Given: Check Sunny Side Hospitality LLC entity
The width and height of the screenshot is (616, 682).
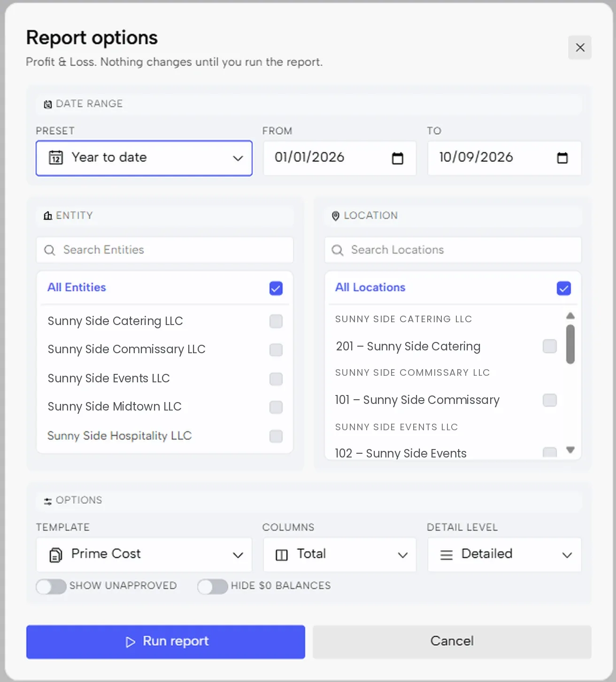Looking at the screenshot, I should (276, 436).
